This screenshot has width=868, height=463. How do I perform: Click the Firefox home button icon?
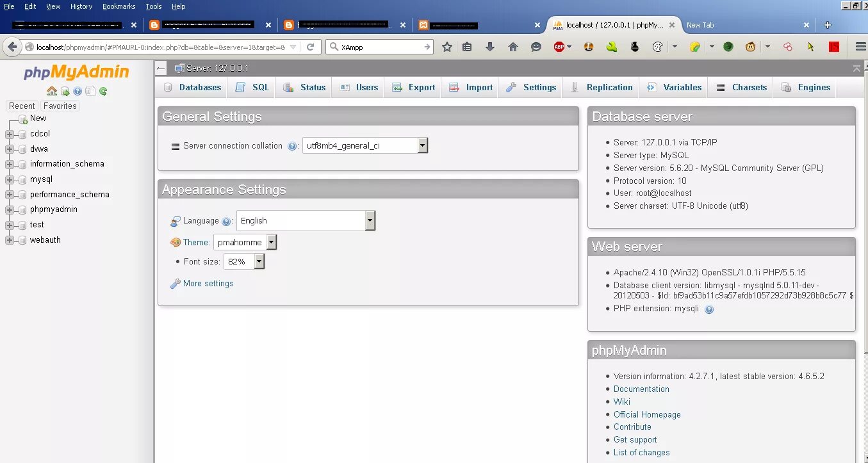[513, 47]
